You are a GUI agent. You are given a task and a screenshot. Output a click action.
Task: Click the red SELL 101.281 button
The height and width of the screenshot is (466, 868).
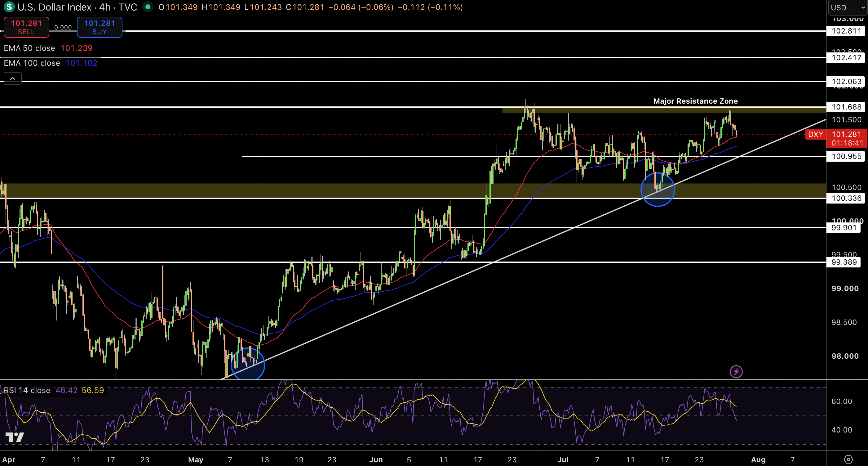26,27
